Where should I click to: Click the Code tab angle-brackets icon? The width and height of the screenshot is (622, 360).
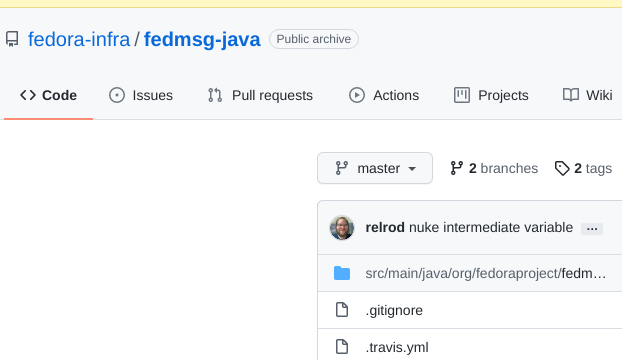[x=28, y=95]
